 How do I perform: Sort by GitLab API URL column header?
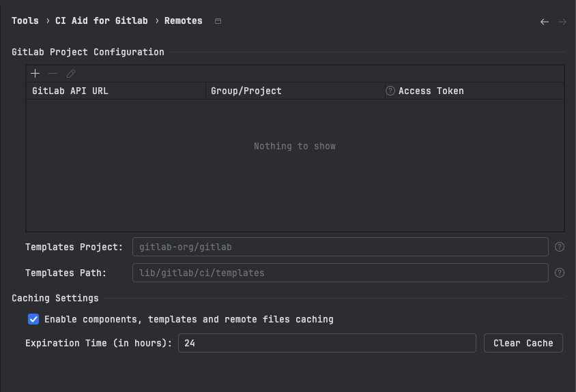pos(116,91)
